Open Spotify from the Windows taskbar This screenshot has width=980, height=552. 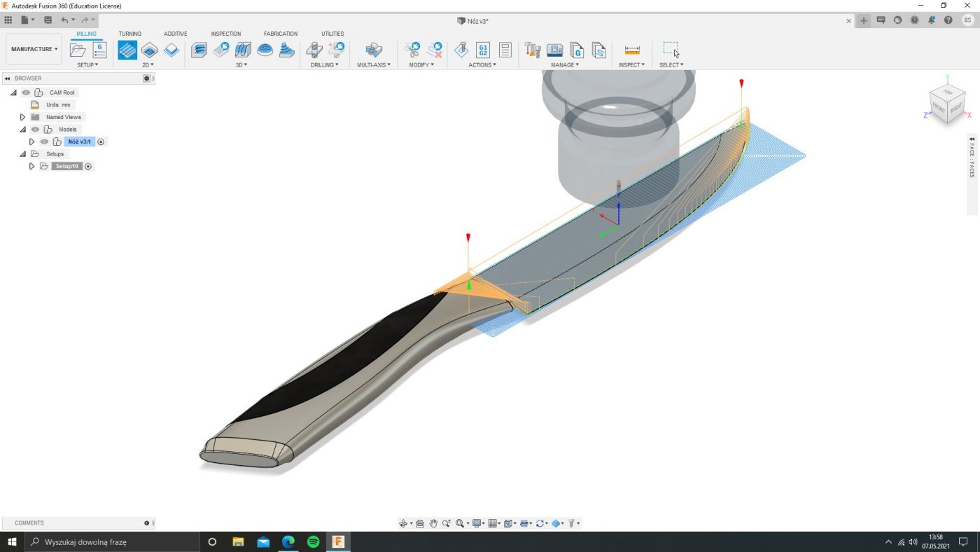click(x=313, y=541)
